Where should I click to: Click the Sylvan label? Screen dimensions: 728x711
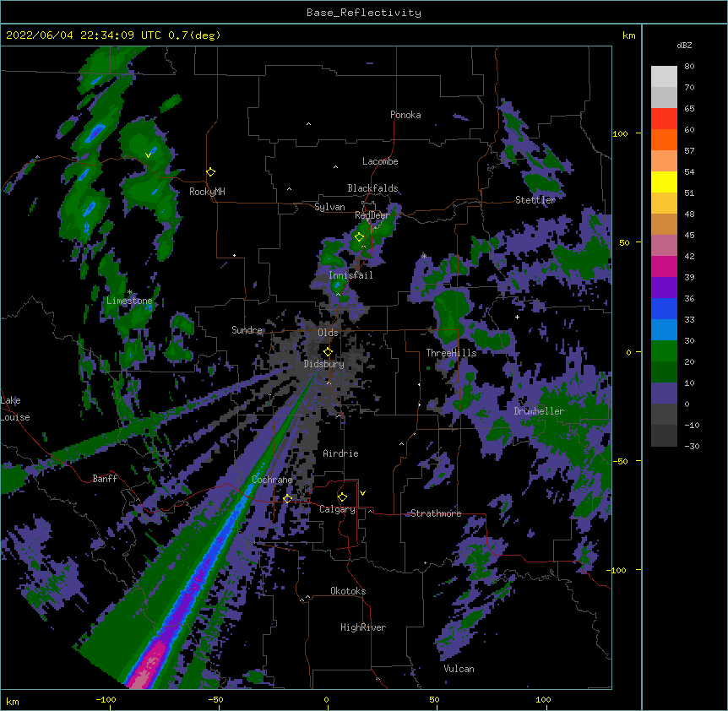point(329,207)
